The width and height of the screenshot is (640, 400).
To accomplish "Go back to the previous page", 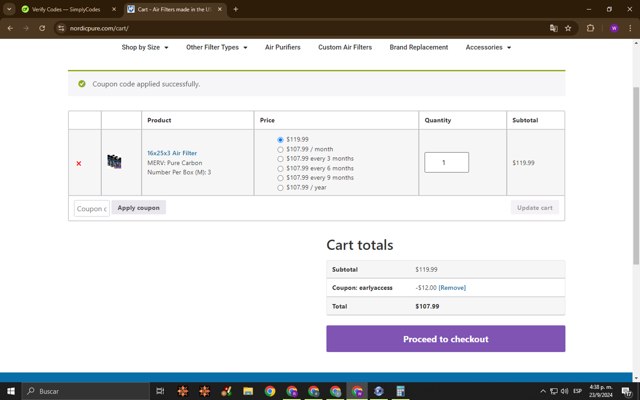I will [x=10, y=28].
